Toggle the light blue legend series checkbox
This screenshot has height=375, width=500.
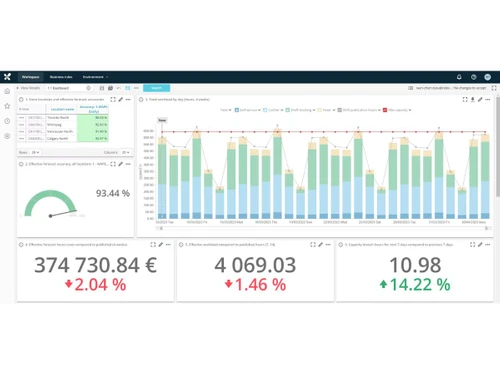[265, 110]
